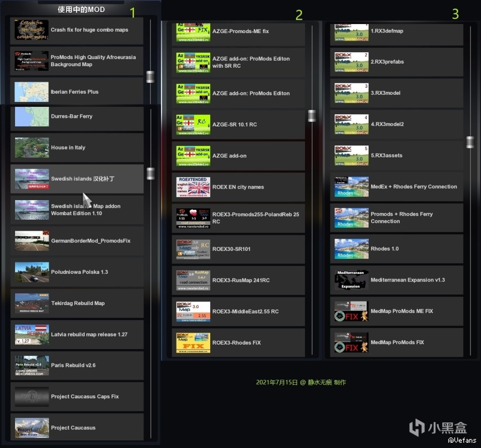
Task: Click the Rhodes 1.0 beach icon
Action: pyautogui.click(x=352, y=249)
